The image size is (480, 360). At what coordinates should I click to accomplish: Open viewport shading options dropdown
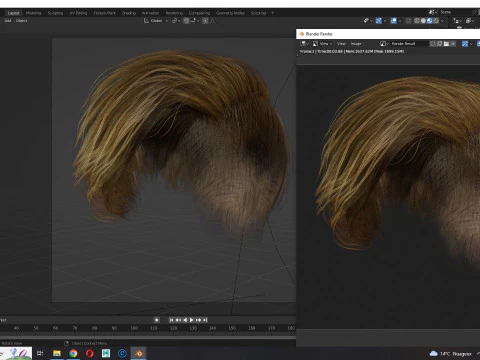(443, 21)
